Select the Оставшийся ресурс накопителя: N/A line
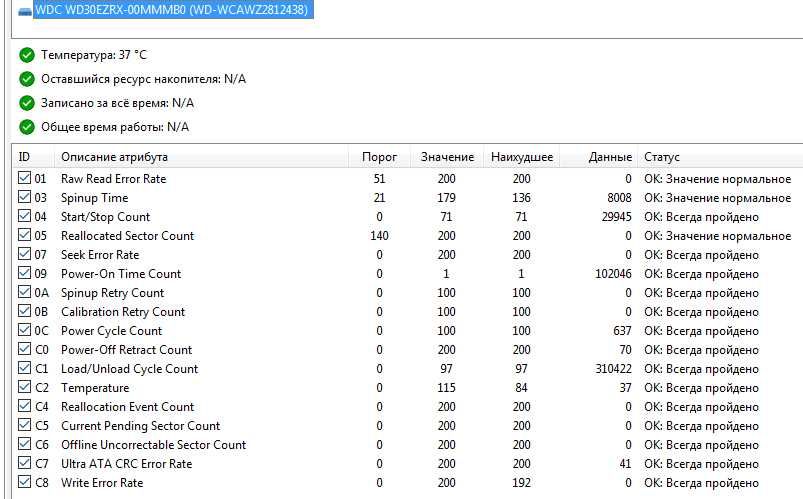Image resolution: width=803 pixels, height=499 pixels. click(143, 79)
